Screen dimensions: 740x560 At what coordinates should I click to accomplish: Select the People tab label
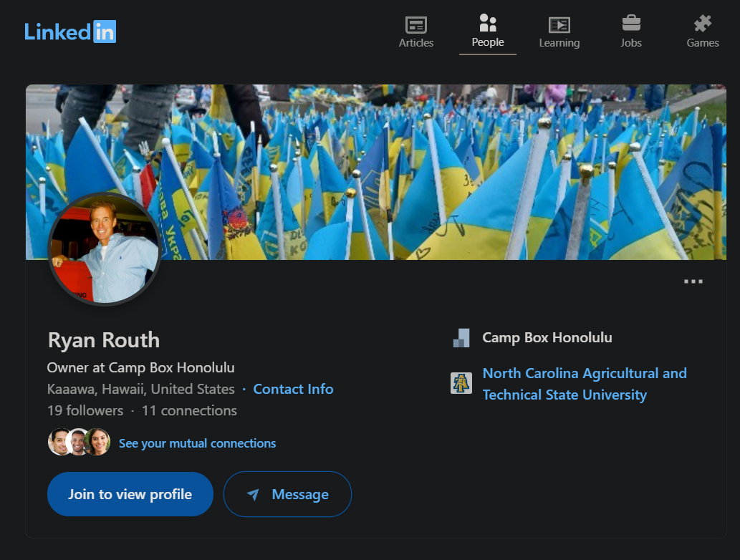pyautogui.click(x=488, y=42)
